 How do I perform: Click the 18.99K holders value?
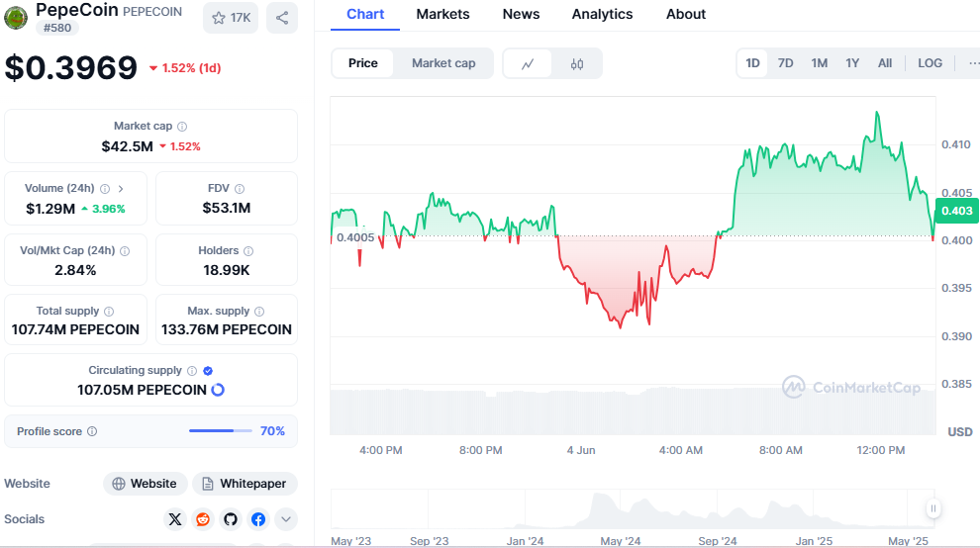click(227, 270)
